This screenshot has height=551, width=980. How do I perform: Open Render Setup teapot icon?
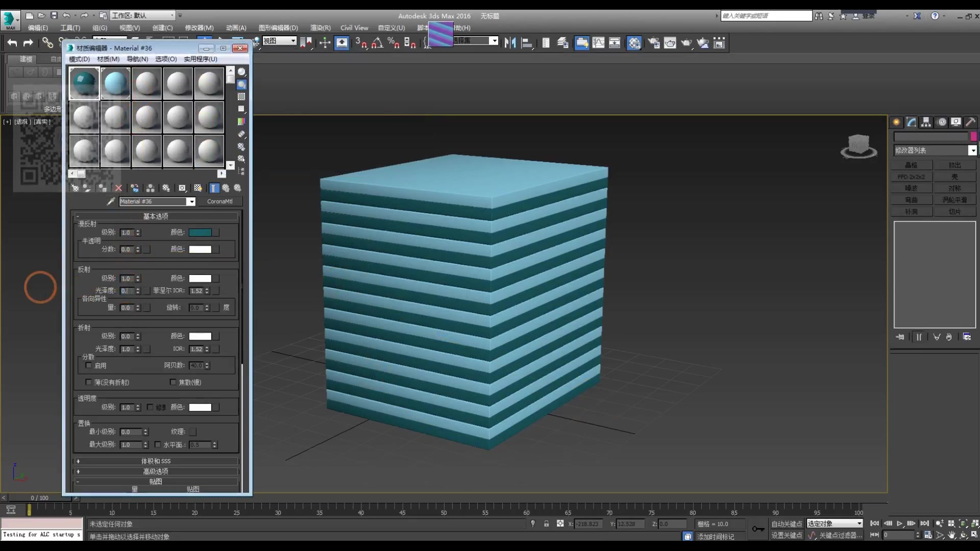coord(653,43)
